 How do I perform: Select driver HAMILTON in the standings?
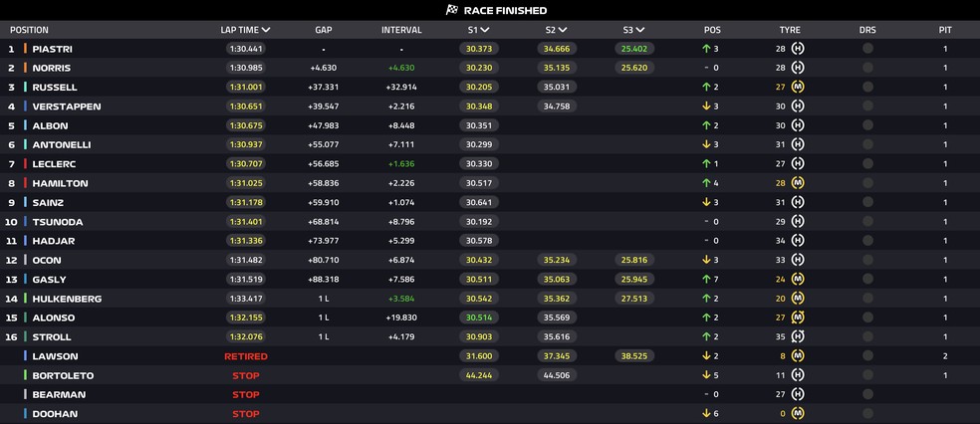60,183
